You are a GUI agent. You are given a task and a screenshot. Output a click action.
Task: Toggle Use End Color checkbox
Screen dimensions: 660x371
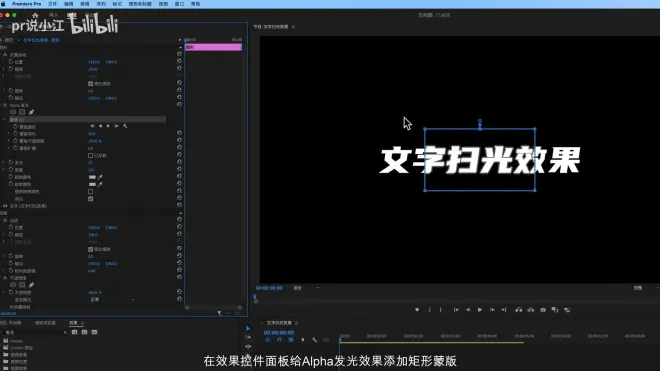[x=90, y=192]
